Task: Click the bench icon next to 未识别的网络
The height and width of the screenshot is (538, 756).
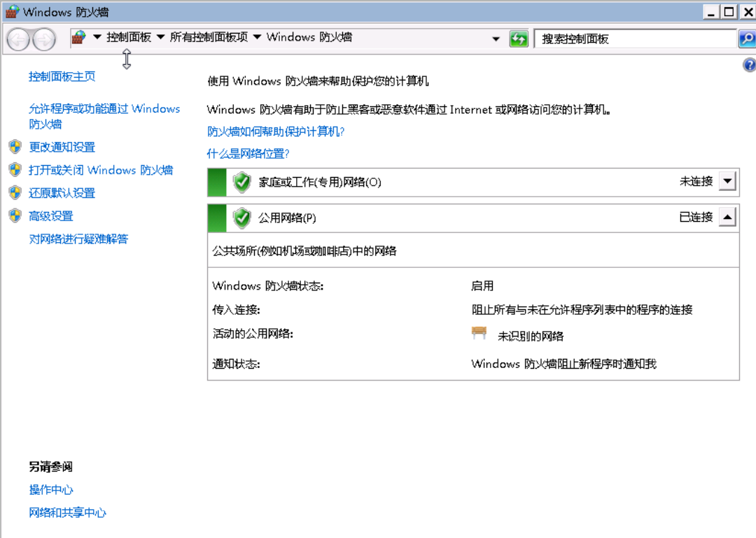Action: (479, 333)
